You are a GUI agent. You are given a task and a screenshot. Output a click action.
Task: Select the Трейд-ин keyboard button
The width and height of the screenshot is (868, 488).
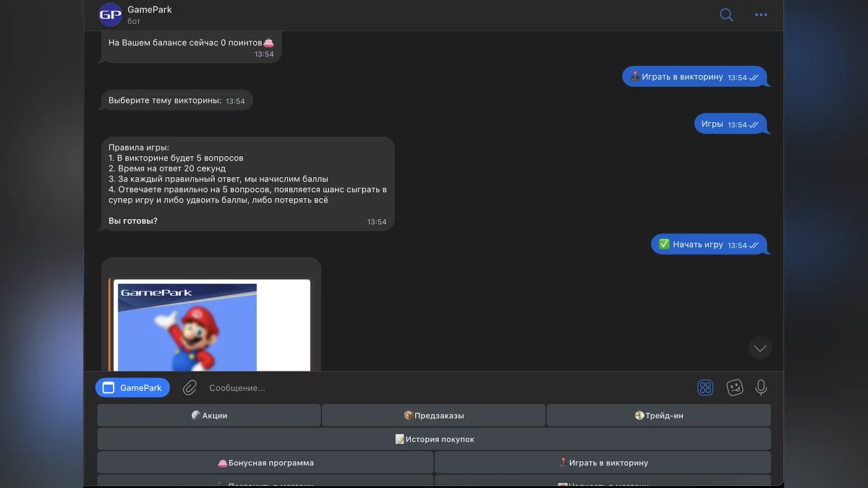click(658, 416)
